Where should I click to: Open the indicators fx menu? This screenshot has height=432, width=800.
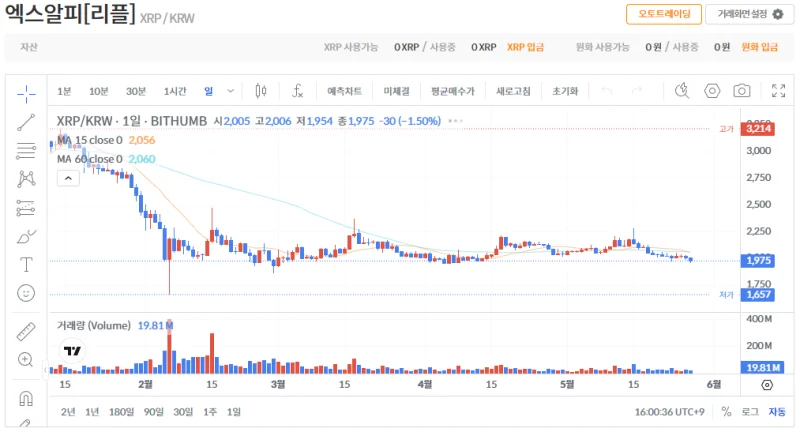click(297, 91)
